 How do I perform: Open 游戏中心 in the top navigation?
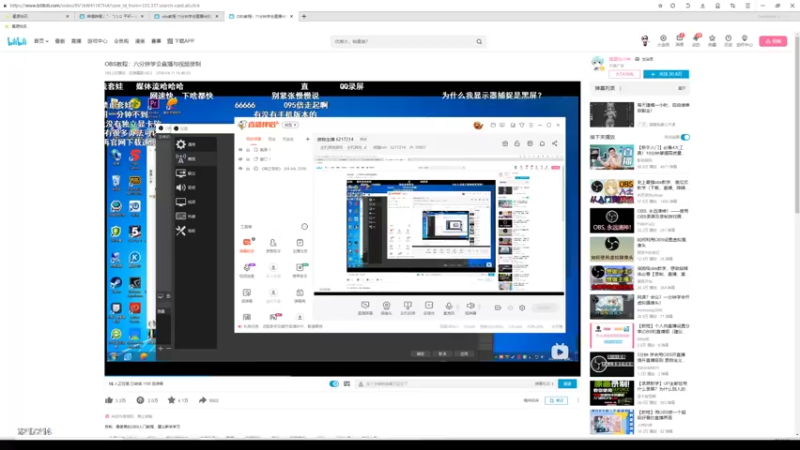(x=97, y=41)
